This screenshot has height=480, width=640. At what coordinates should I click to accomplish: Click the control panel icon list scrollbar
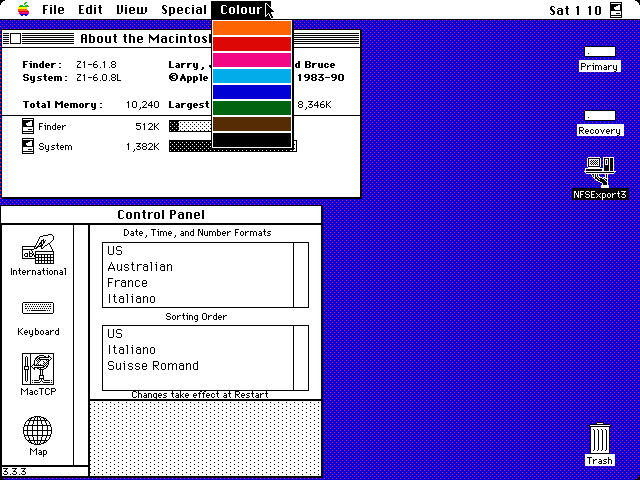pos(81,344)
